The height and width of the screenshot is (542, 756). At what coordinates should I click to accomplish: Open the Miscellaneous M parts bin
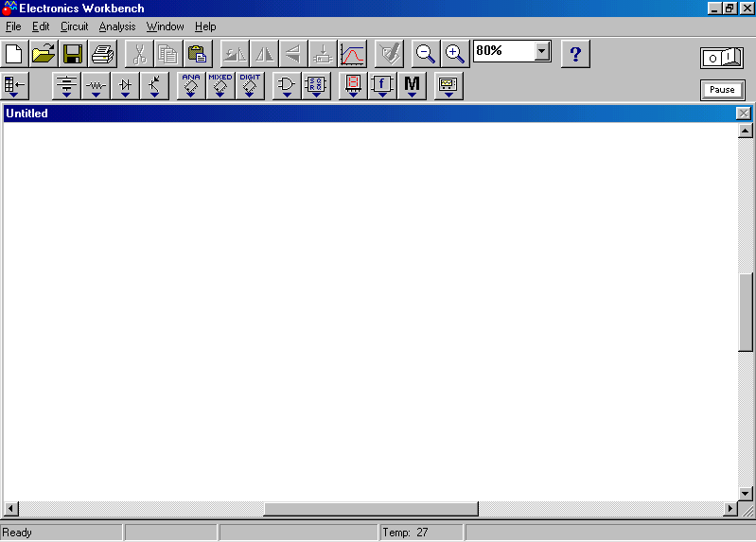click(x=412, y=86)
